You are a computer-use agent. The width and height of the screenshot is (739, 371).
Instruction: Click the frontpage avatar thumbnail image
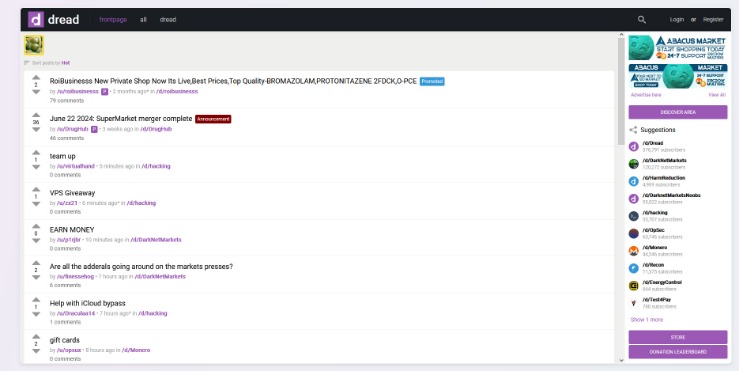pos(34,45)
